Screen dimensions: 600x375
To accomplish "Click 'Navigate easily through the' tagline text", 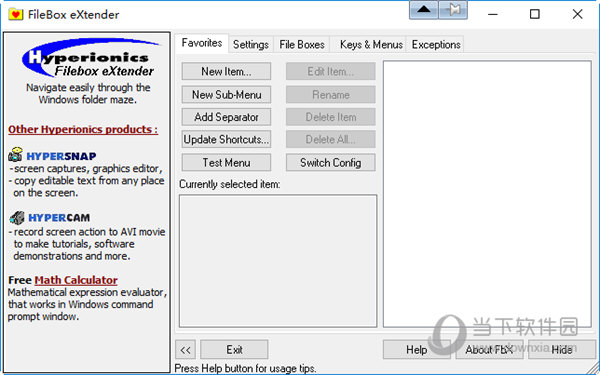I will pyautogui.click(x=88, y=88).
